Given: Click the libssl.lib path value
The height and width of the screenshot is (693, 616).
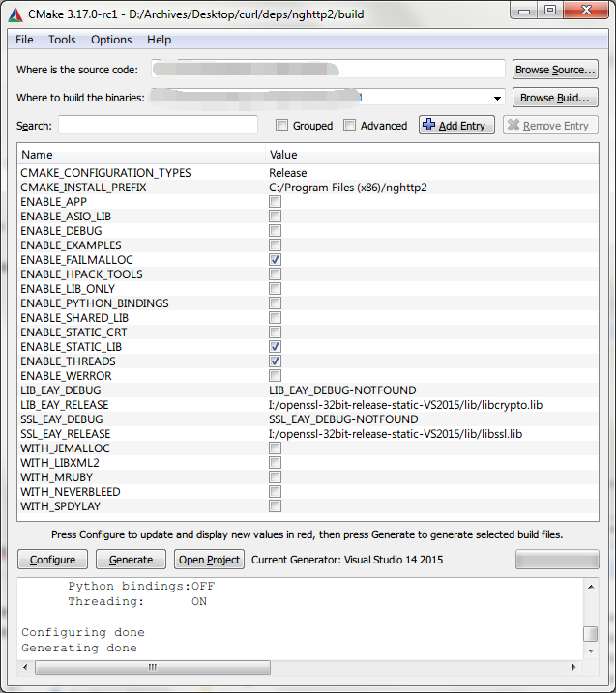Looking at the screenshot, I should pyautogui.click(x=396, y=434).
